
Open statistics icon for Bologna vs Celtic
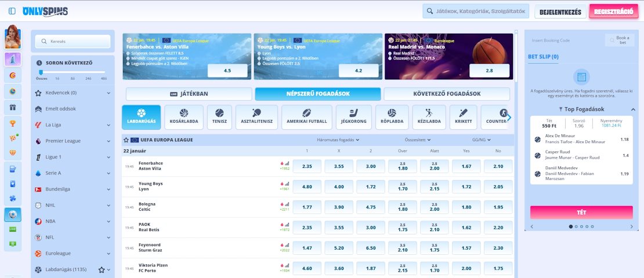[287, 204]
